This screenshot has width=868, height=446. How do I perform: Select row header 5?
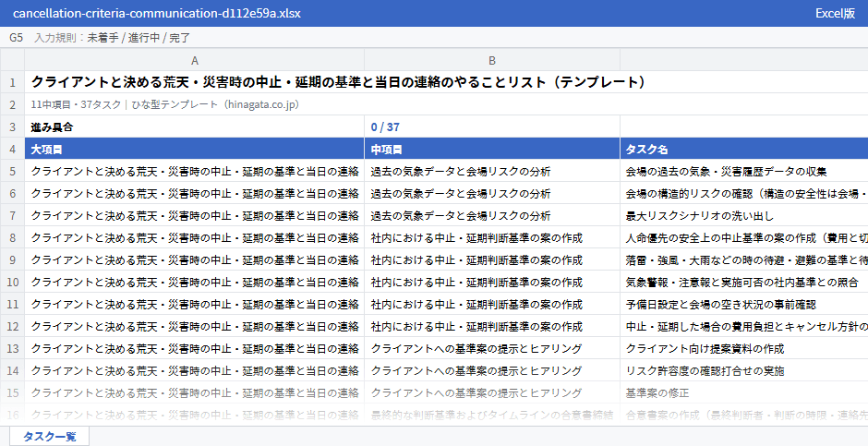tap(12, 171)
